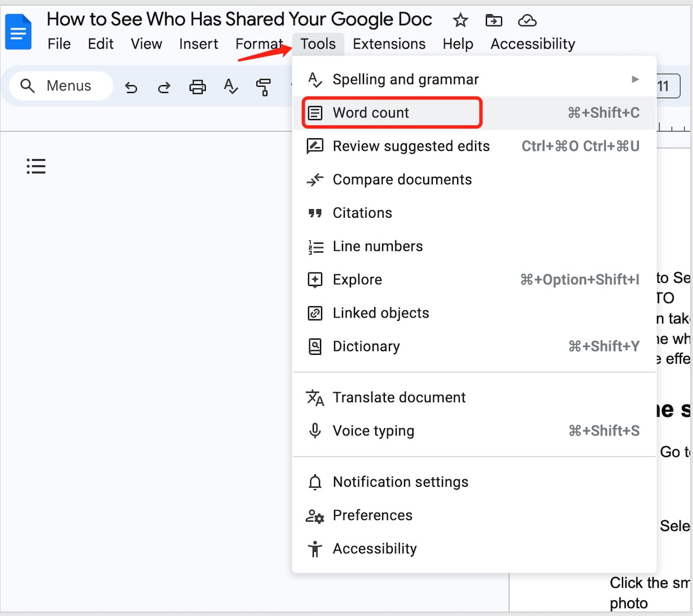Click the Accessibility figure icon in menu
This screenshot has height=616, width=693.
point(314,549)
